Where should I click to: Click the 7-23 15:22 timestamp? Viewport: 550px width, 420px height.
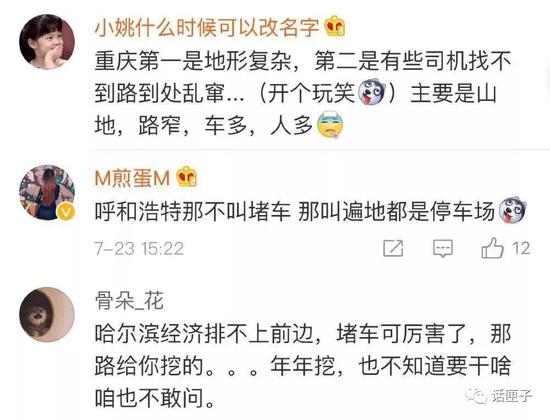coord(139,249)
